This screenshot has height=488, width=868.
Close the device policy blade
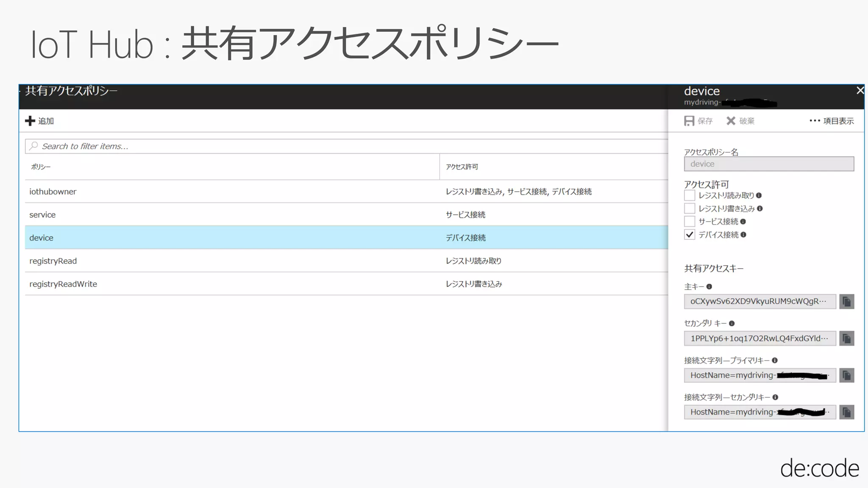(x=860, y=91)
